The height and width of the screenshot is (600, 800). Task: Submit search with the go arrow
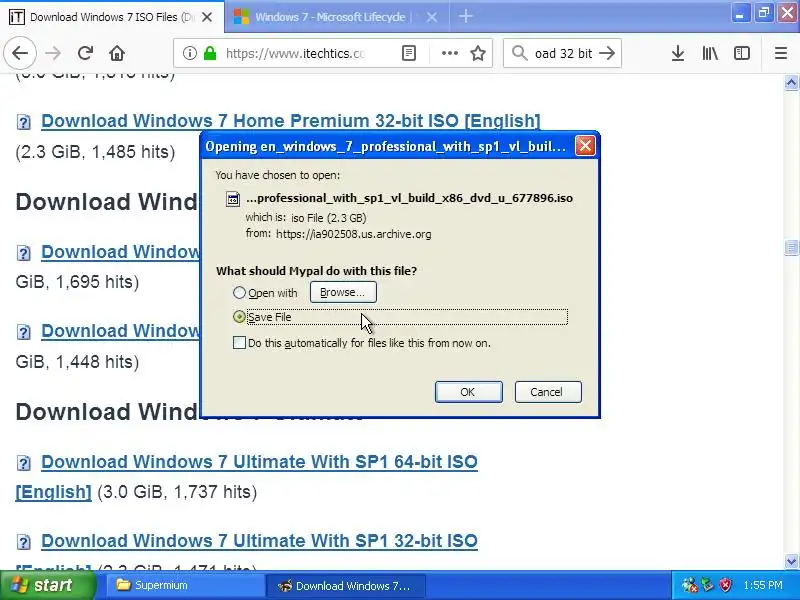pos(607,53)
